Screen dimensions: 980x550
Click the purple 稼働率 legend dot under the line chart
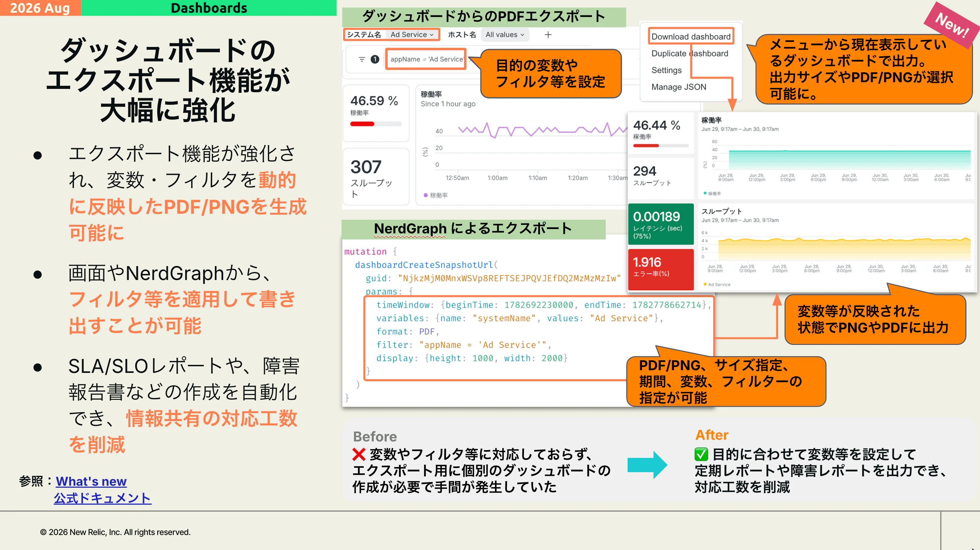[x=426, y=195]
